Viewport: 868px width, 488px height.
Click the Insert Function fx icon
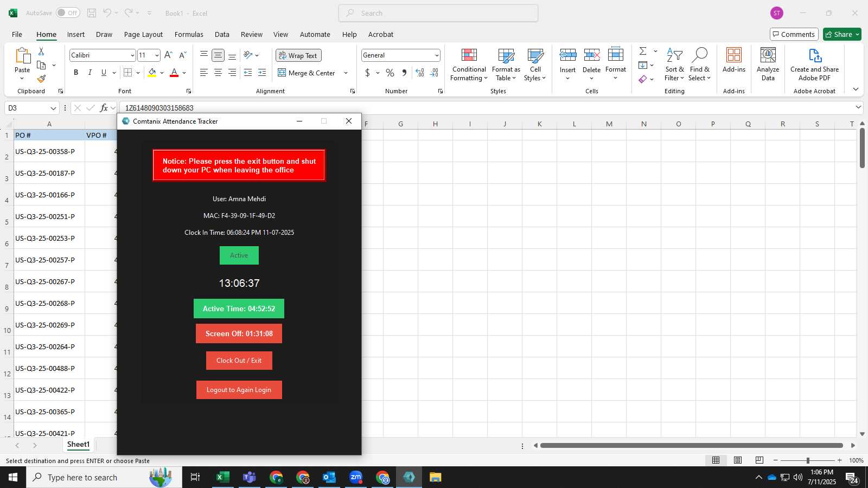104,108
